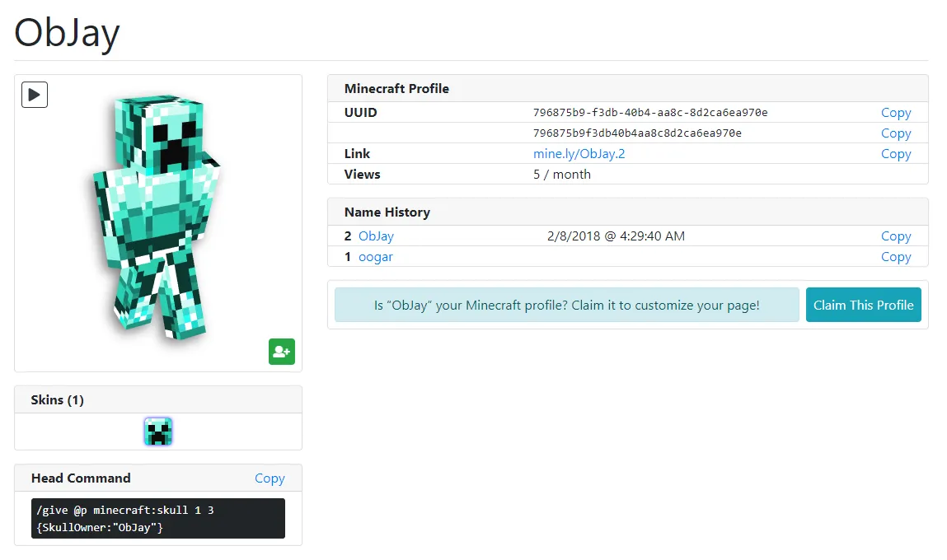Open the oogar name history entry
This screenshot has height=560, width=947.
(375, 256)
